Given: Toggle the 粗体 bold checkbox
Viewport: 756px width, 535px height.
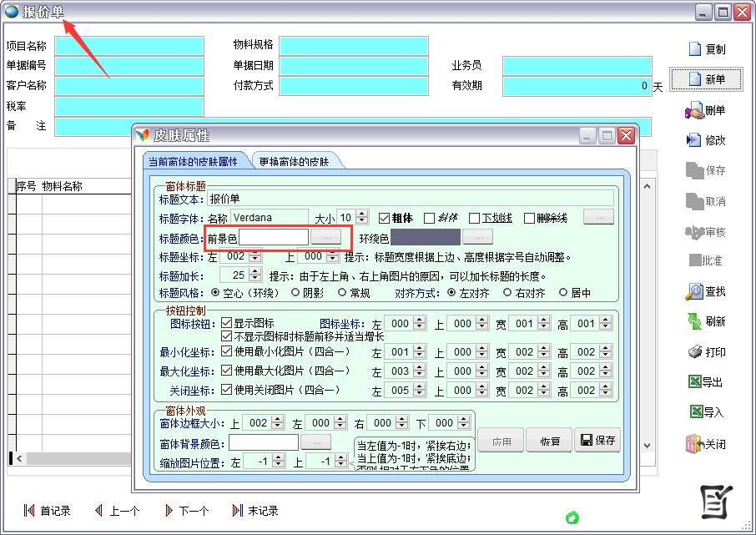Looking at the screenshot, I should point(385,219).
